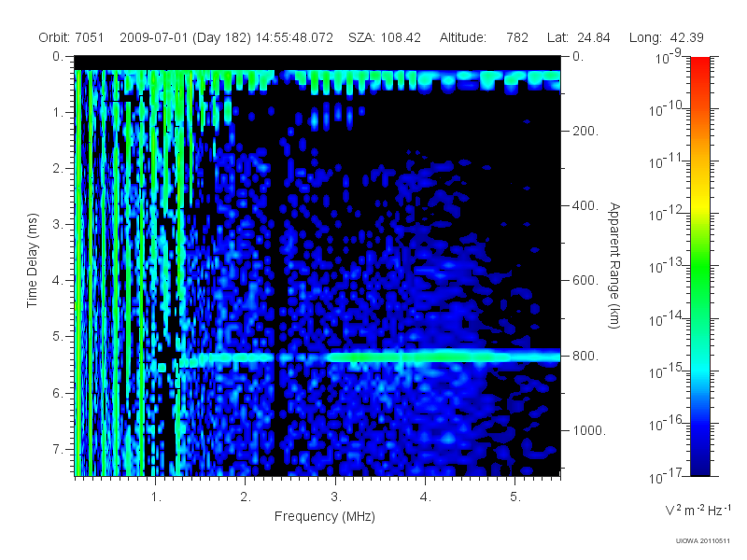The image size is (747, 560).
Task: Click the 800. tick on range axis
Action: click(x=585, y=356)
